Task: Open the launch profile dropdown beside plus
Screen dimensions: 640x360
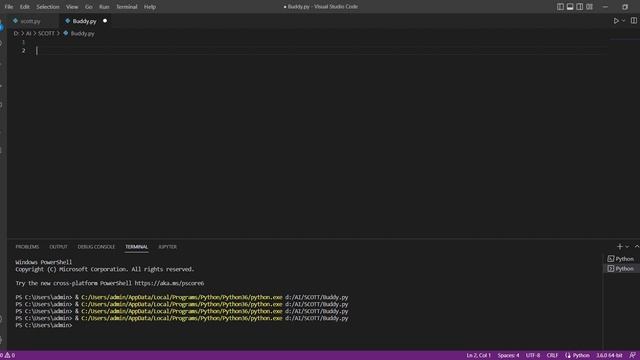Action: tap(627, 247)
